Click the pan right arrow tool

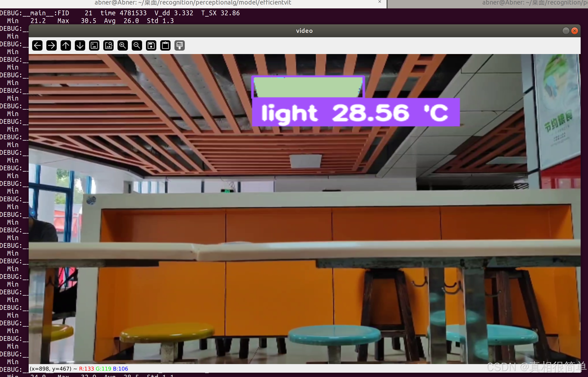point(52,45)
